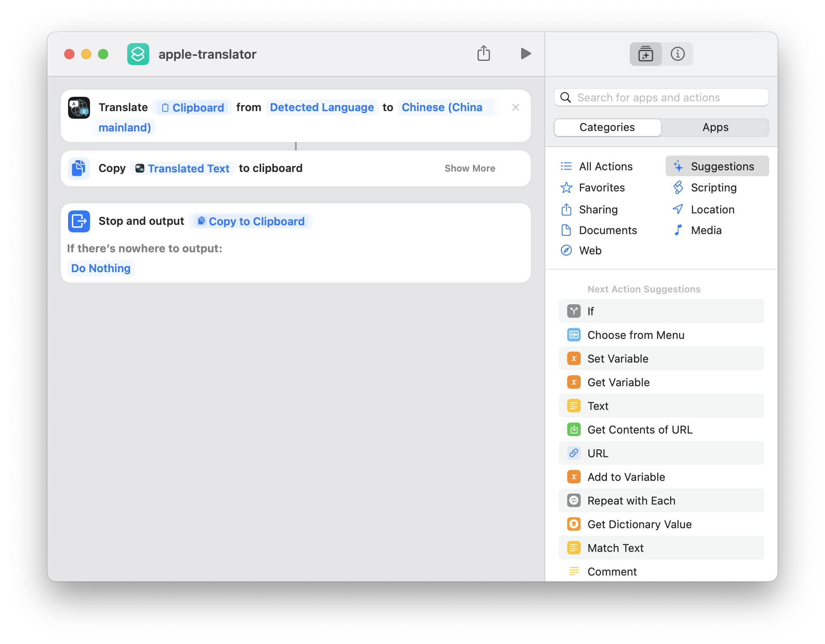Choose the Media category
Viewport: 825px width, 644px height.
pos(706,230)
